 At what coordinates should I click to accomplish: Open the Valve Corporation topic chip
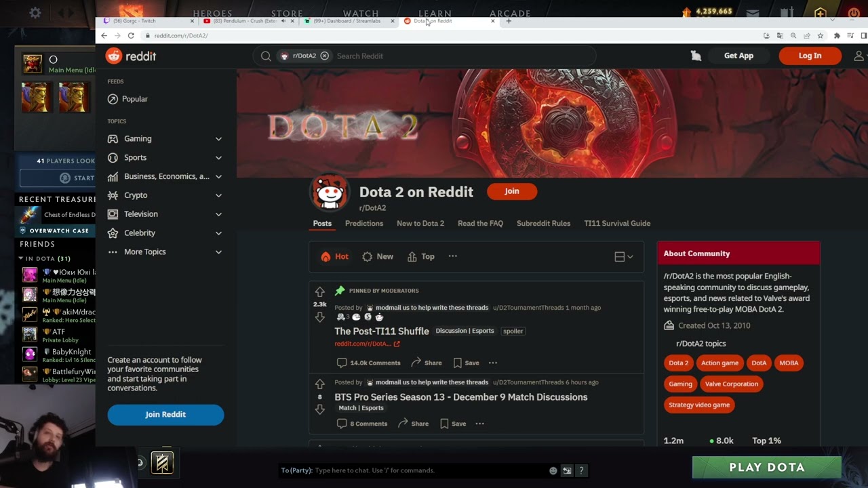(731, 384)
